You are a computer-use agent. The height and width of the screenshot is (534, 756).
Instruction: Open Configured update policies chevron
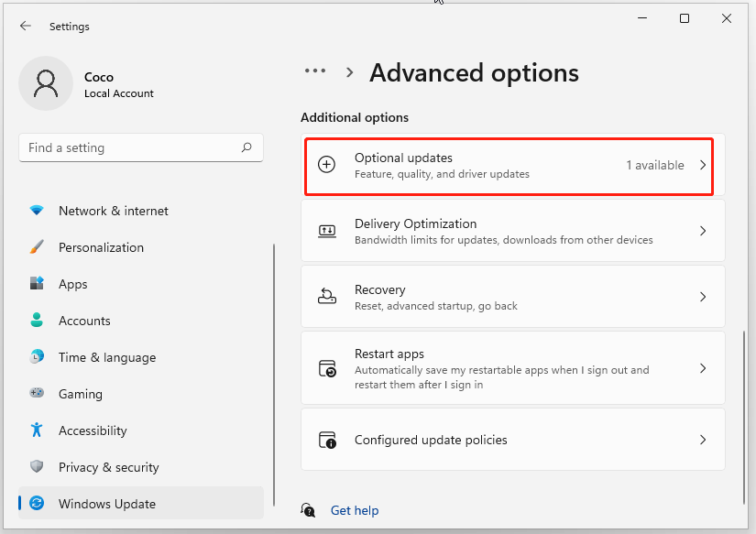coord(703,440)
